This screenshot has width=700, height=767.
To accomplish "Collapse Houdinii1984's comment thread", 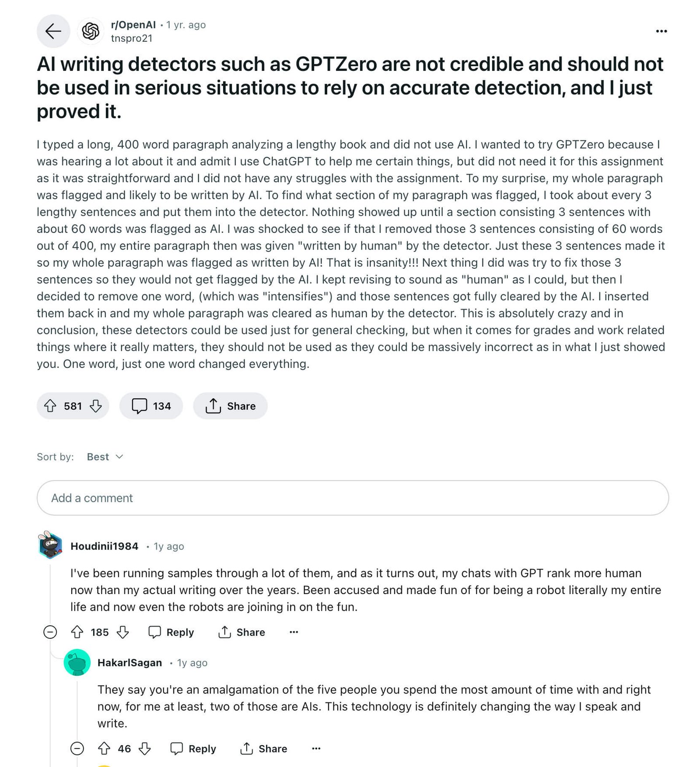I will (51, 632).
